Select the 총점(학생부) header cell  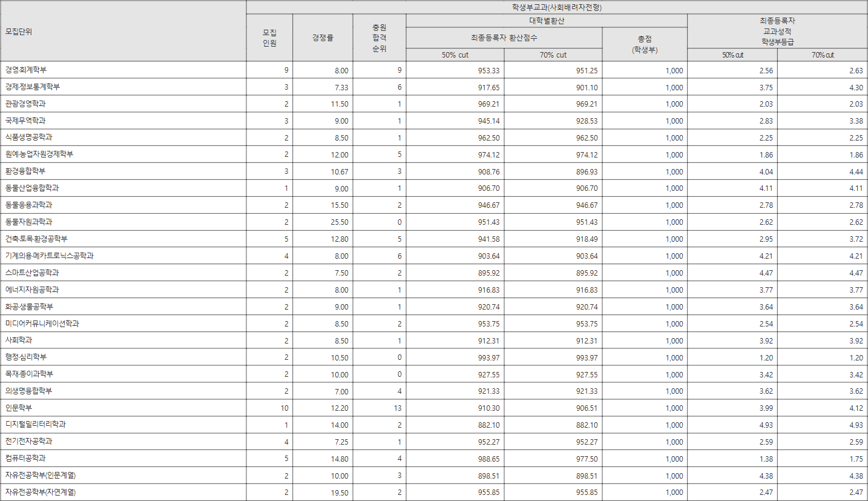point(644,44)
